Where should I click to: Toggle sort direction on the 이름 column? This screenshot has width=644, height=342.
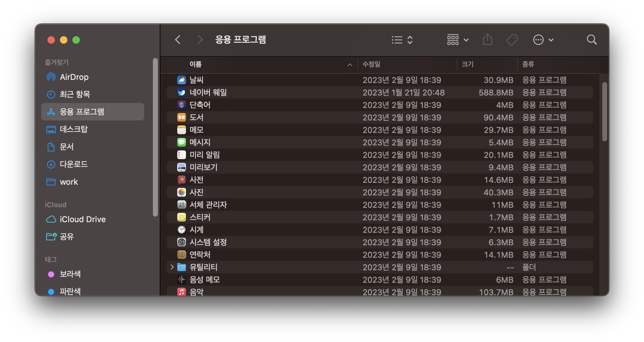349,65
